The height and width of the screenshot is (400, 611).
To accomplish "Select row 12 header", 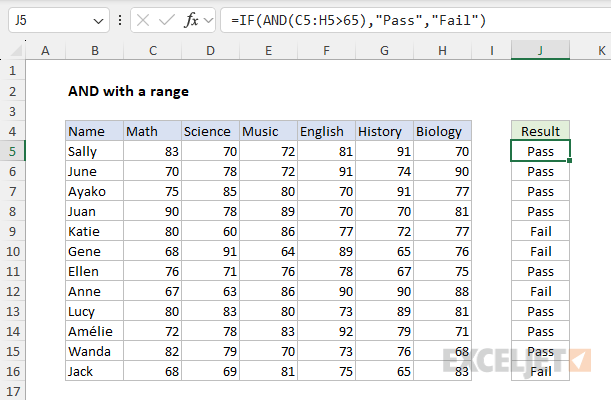I will (13, 291).
